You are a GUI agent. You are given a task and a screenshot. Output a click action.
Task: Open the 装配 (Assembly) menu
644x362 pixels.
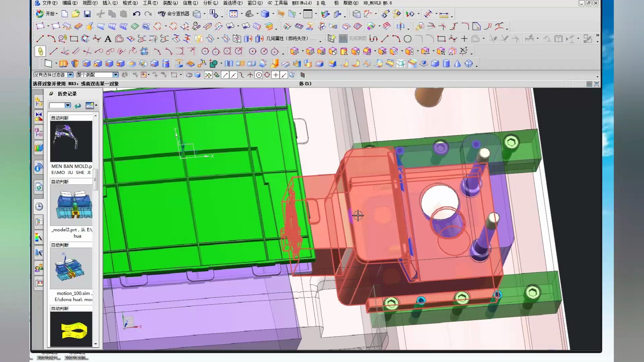click(x=170, y=3)
